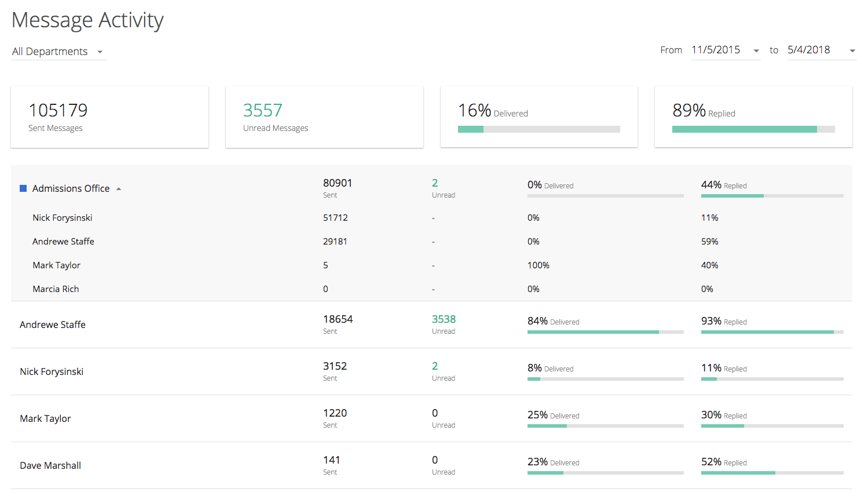The width and height of the screenshot is (868, 492).
Task: Select Mark Taylor under Admissions Office
Action: (56, 265)
